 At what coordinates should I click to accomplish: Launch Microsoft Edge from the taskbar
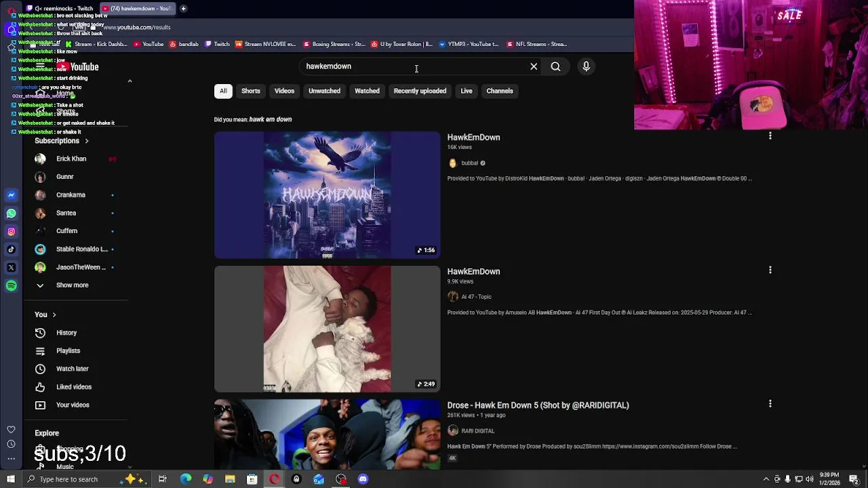tap(185, 479)
